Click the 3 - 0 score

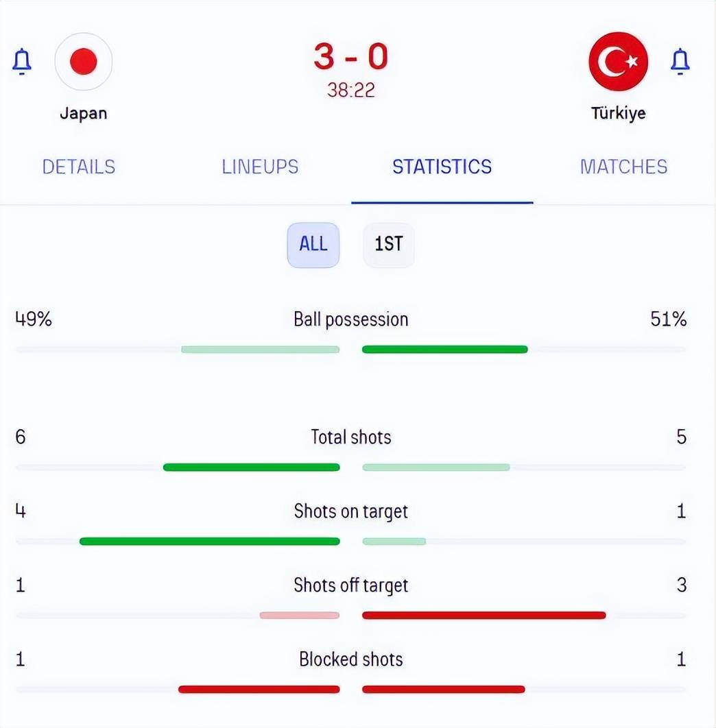(350, 57)
